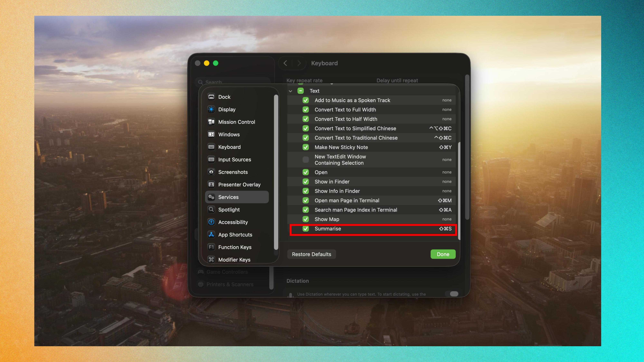Toggle Use Dictation switch
This screenshot has height=362, width=644.
tap(453, 294)
